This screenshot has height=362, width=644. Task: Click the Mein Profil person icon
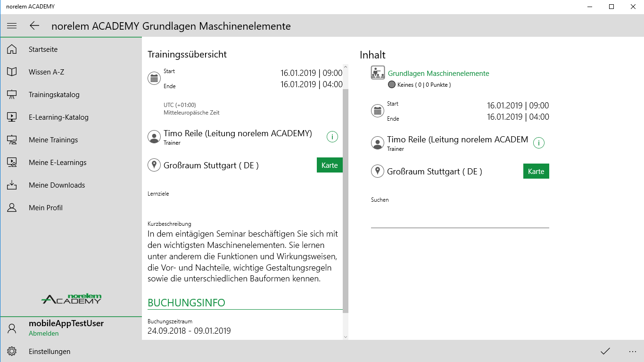[x=12, y=208]
